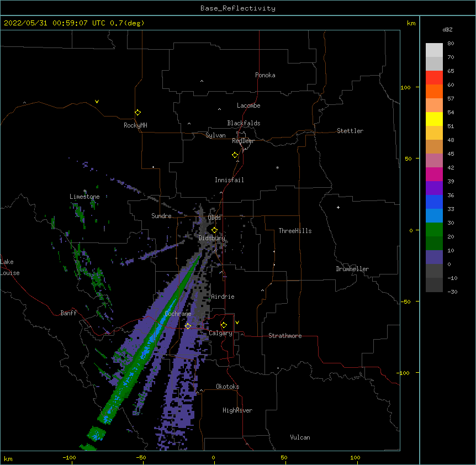The image size is (476, 465).
Task: Click the asterisk marker above Limestone label
Action: tap(85, 191)
